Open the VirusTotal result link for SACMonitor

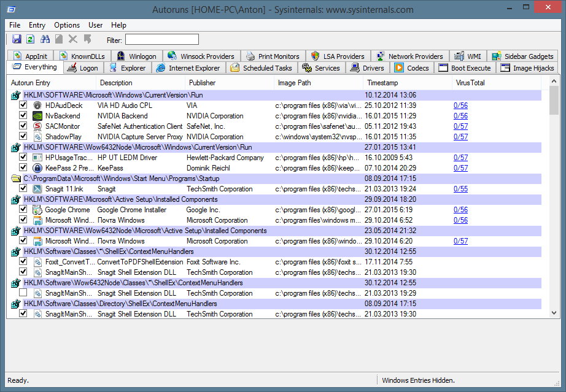(x=460, y=126)
